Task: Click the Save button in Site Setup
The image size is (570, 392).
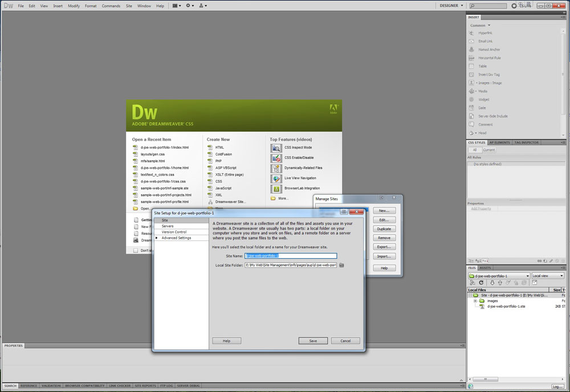Action: [x=313, y=341]
